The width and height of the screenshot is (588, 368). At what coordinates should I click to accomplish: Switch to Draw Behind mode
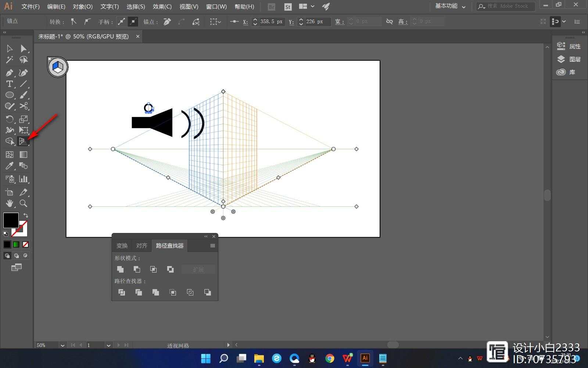click(17, 255)
